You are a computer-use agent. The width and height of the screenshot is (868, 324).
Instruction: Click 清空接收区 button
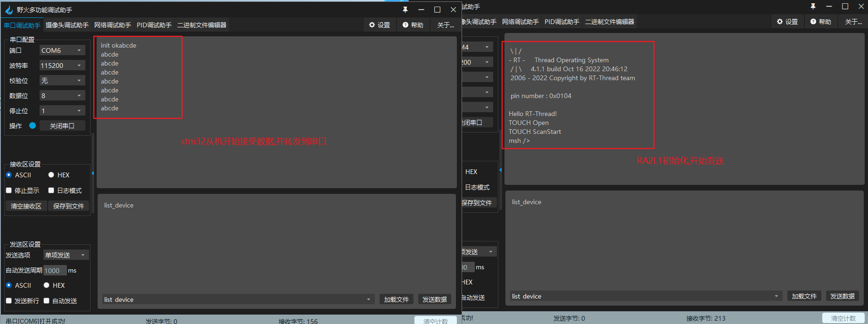tap(26, 206)
